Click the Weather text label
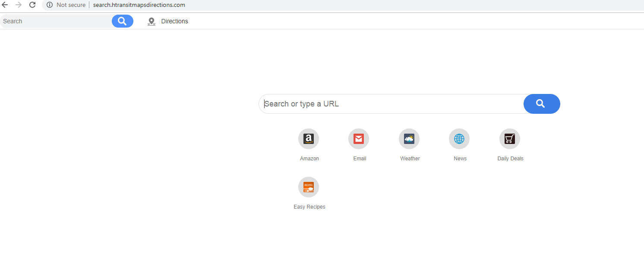Screen dimensions: 644x275 pyautogui.click(x=410, y=159)
